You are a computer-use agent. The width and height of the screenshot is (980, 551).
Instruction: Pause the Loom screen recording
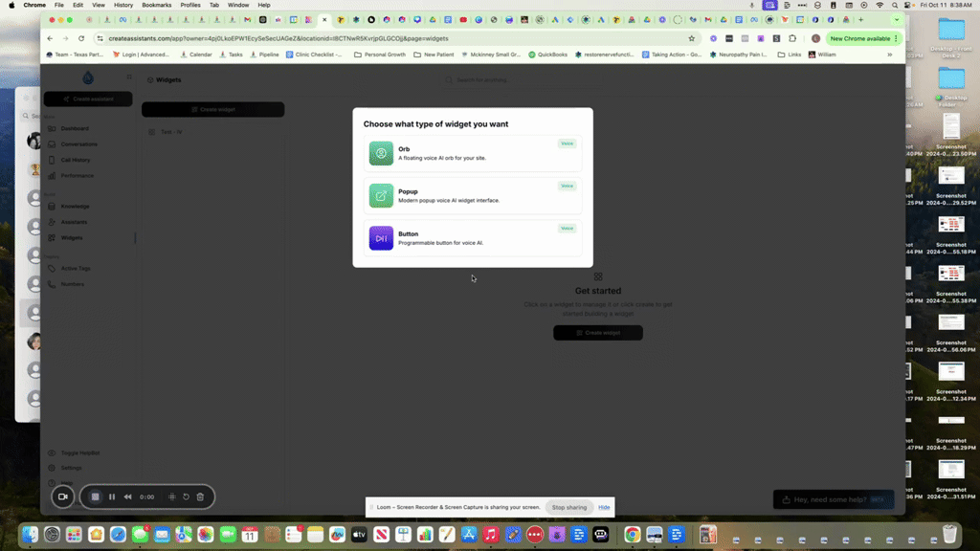[x=111, y=496]
